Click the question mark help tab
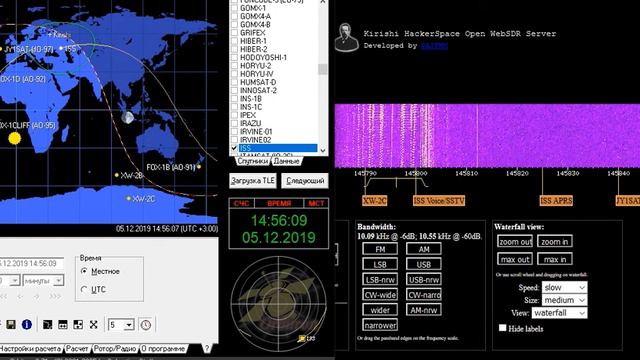 [207, 348]
